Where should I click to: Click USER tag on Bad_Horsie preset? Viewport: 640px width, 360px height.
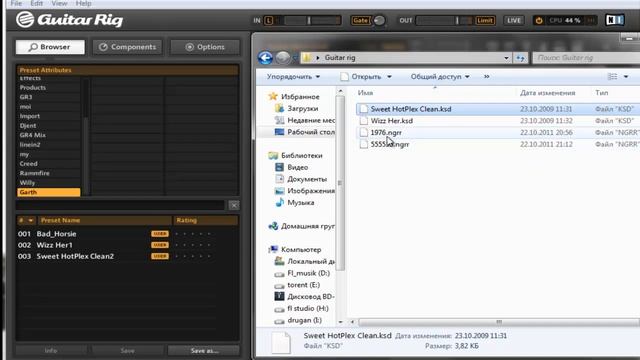tap(160, 234)
